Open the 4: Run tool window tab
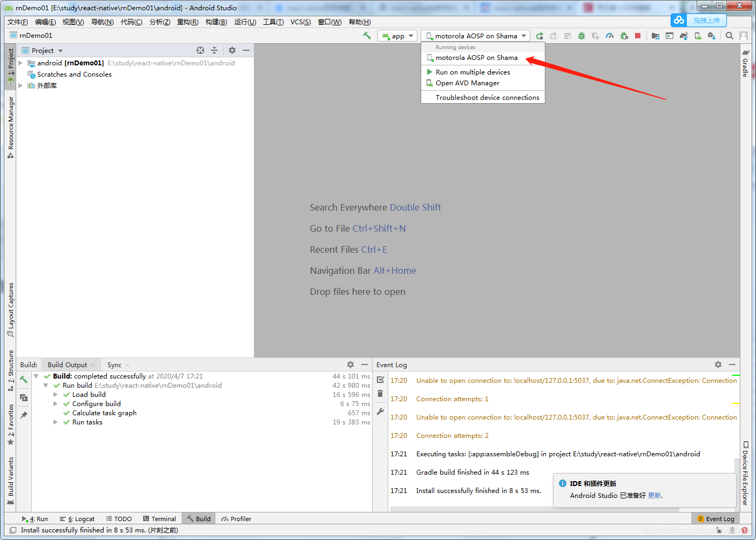Image resolution: width=756 pixels, height=540 pixels. point(35,519)
